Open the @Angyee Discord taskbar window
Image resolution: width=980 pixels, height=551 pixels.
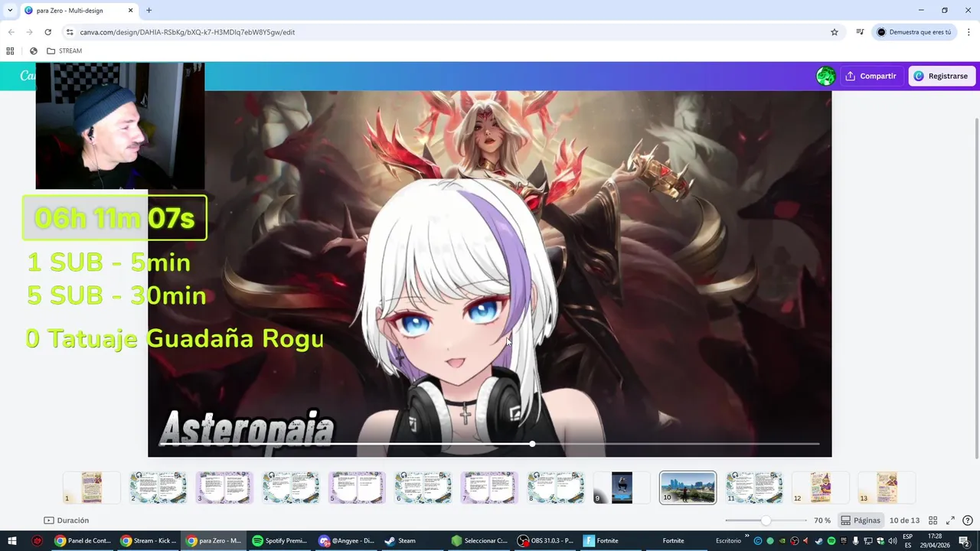(348, 541)
